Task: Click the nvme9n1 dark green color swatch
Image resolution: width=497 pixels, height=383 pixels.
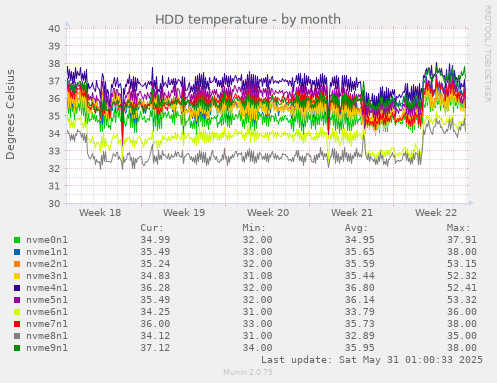Action: [x=17, y=348]
